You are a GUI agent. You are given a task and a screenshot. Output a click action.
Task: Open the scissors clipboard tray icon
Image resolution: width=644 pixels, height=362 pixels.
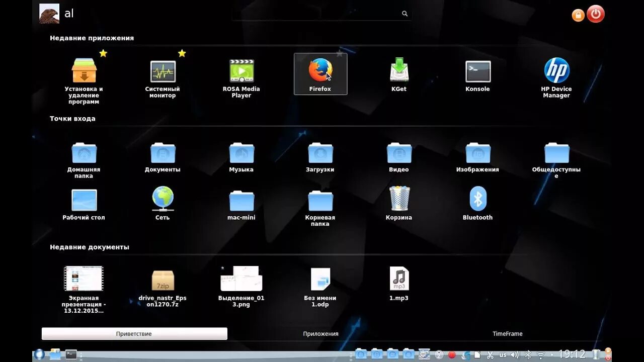click(490, 355)
